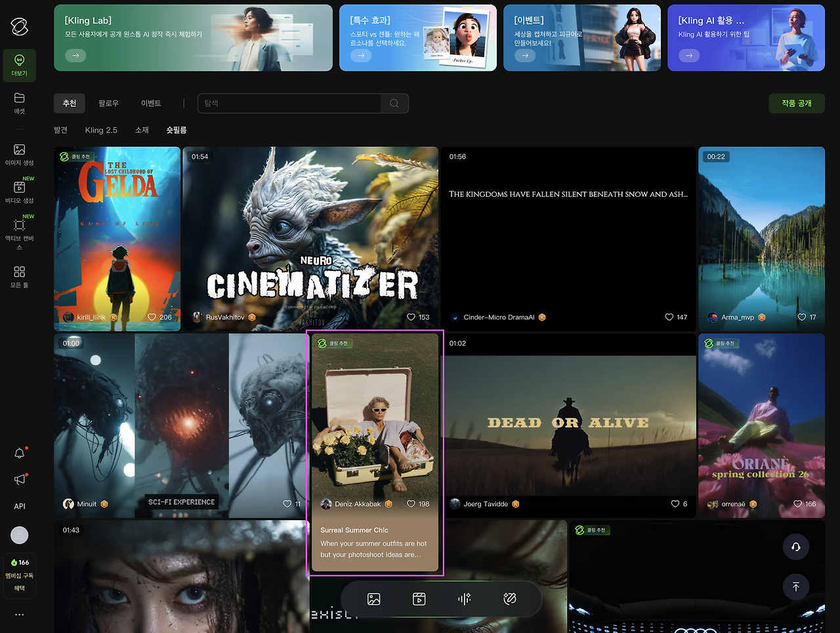Select the 소재 filter tab
Screen dimensions: 840x633
coord(142,130)
